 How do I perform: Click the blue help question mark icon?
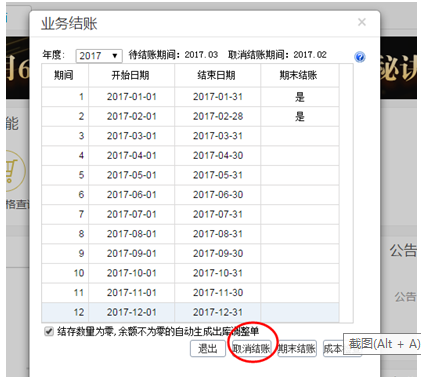click(360, 57)
